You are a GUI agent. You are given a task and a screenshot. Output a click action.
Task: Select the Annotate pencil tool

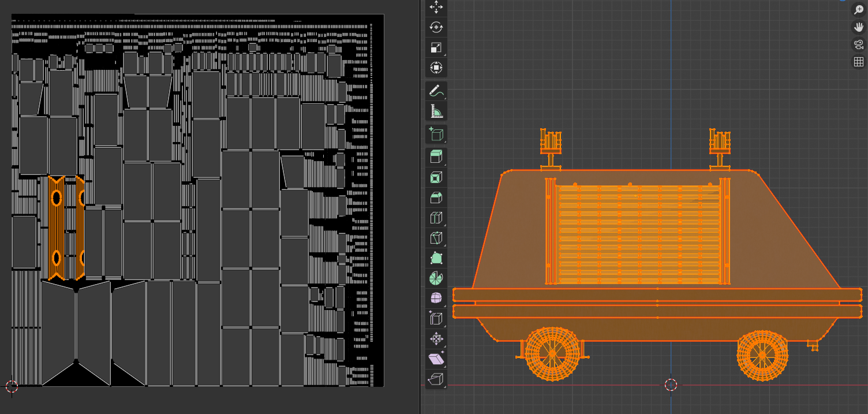[x=436, y=91]
